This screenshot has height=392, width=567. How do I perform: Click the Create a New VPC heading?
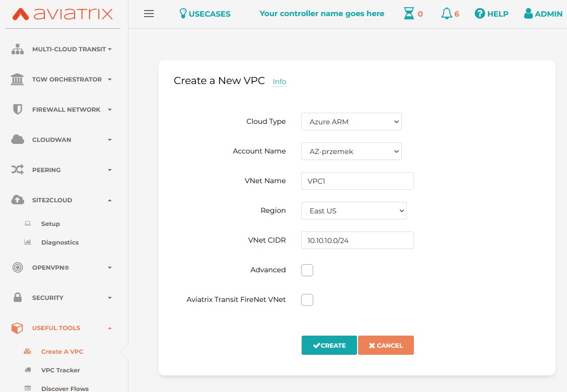(219, 81)
